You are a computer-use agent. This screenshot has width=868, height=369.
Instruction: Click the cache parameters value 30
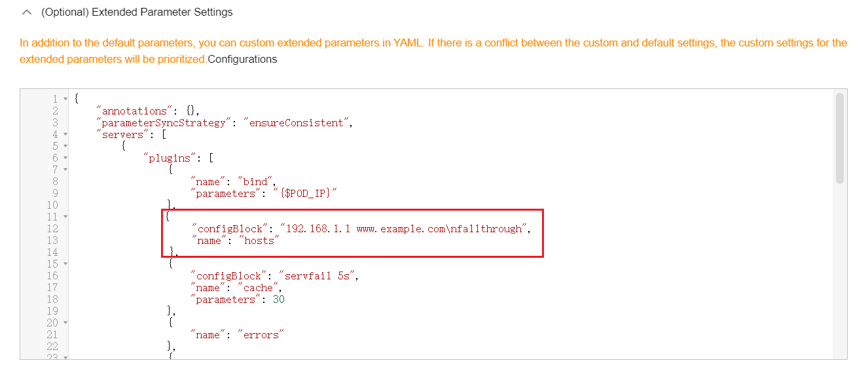tap(279, 299)
